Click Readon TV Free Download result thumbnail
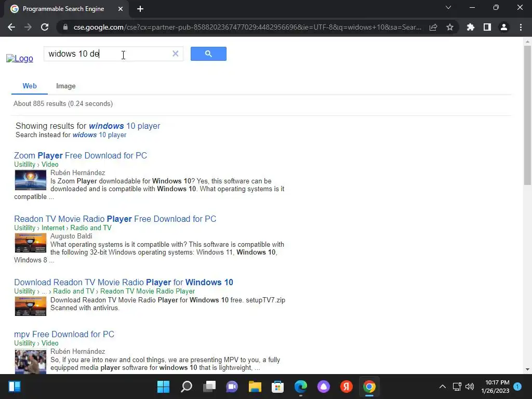 [x=31, y=243]
